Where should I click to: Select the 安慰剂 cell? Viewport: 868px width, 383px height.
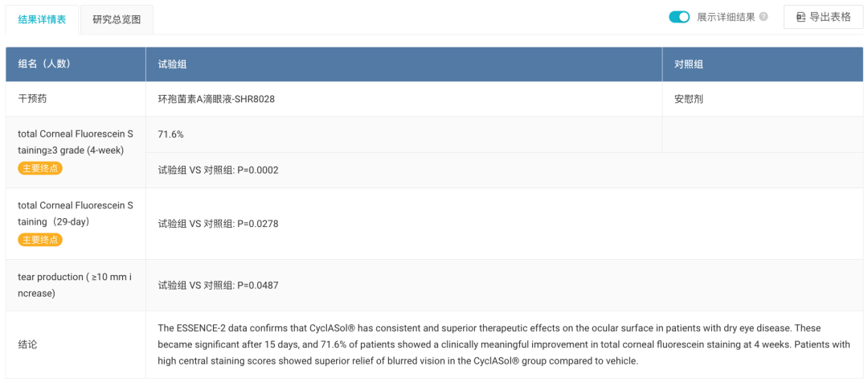762,99
